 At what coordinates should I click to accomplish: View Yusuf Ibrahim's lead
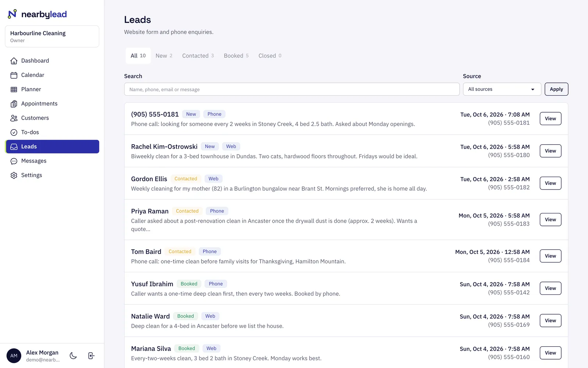click(551, 289)
